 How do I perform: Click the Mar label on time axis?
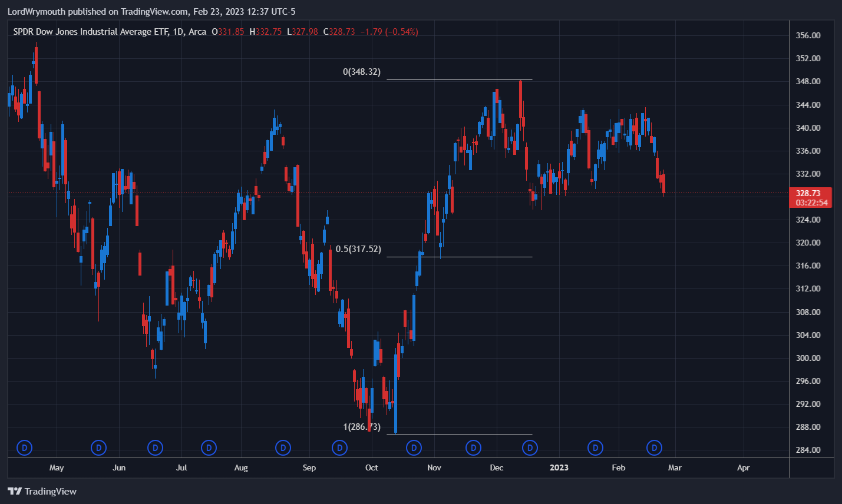[x=675, y=468]
